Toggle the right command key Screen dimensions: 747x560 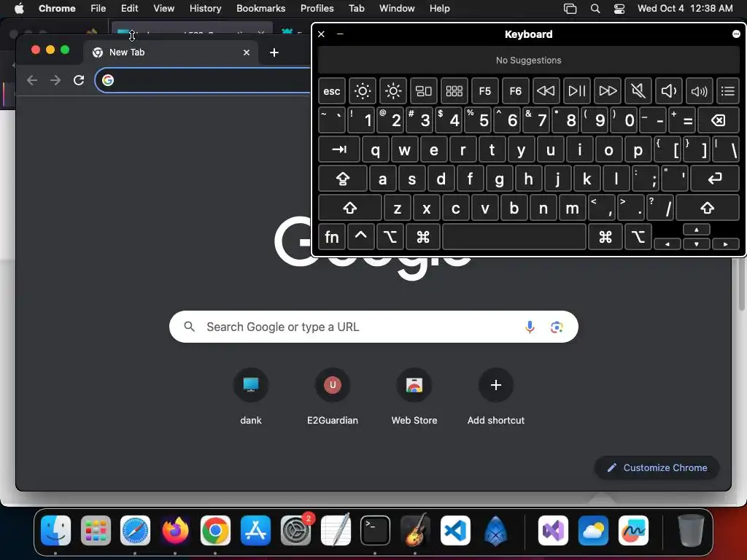pyautogui.click(x=605, y=237)
